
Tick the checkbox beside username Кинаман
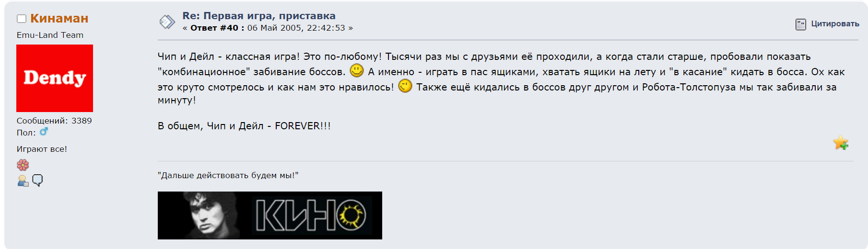22,19
